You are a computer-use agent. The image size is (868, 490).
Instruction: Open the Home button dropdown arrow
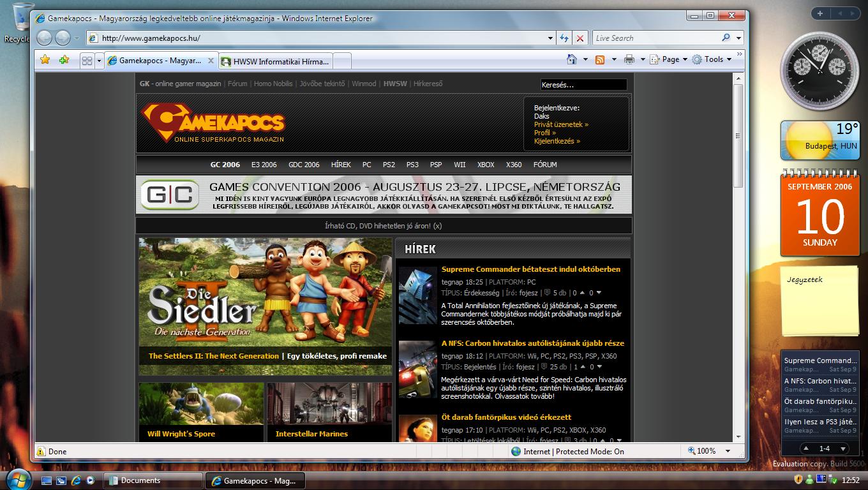(x=585, y=59)
